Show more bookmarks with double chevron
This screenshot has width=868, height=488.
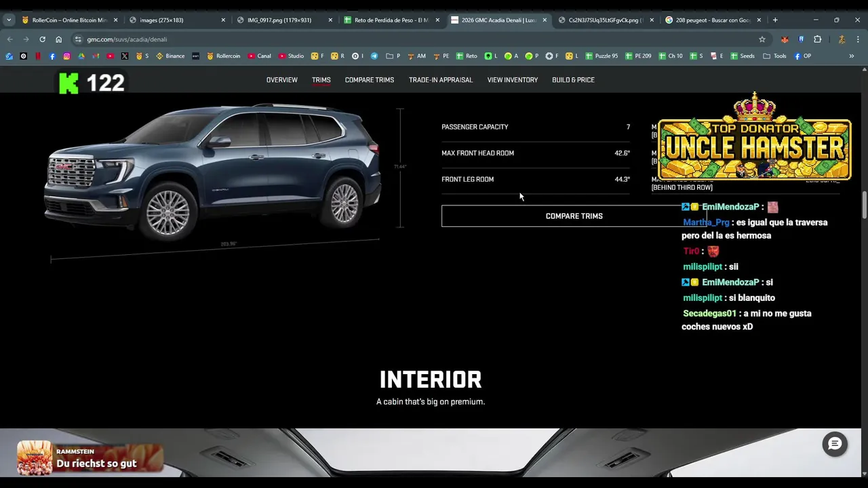click(x=851, y=56)
